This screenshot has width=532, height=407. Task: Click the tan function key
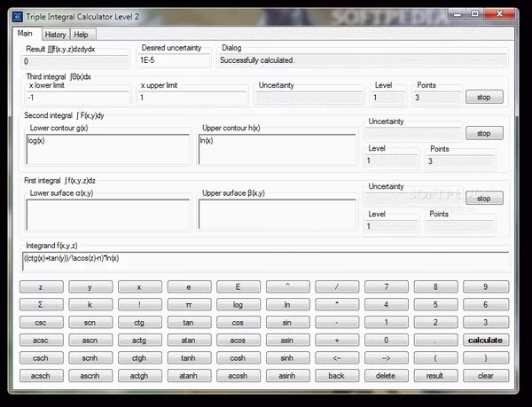point(189,323)
